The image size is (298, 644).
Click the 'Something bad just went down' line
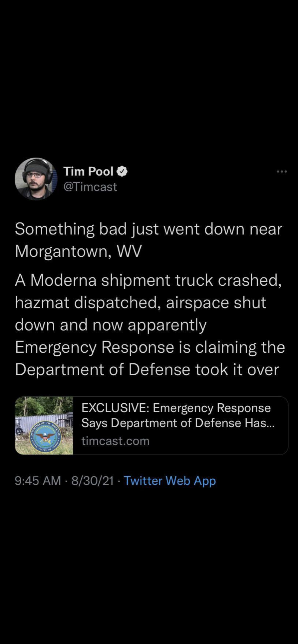148,229
